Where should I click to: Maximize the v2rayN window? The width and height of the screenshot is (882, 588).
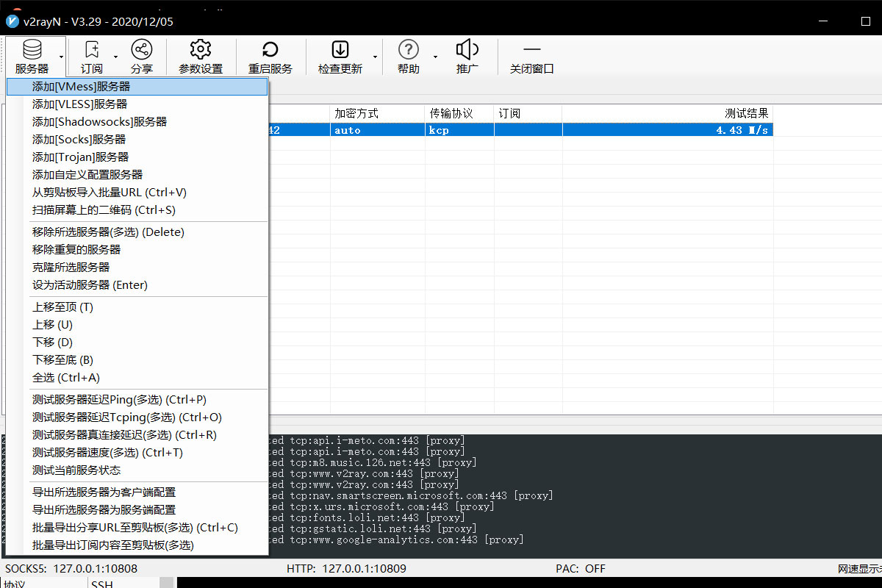(x=865, y=21)
